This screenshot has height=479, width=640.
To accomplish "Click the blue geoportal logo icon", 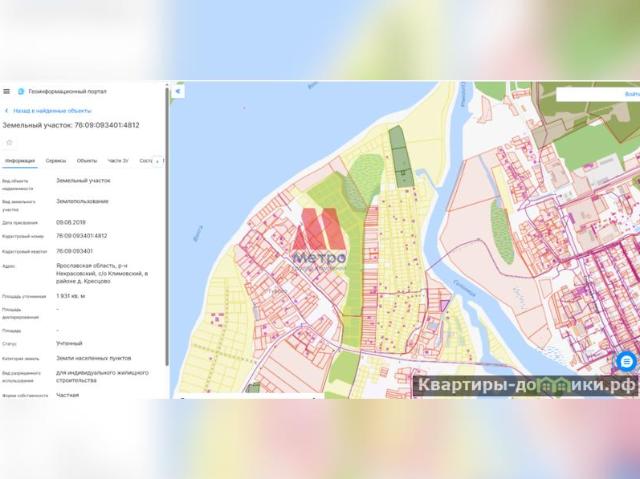I will point(21,91).
